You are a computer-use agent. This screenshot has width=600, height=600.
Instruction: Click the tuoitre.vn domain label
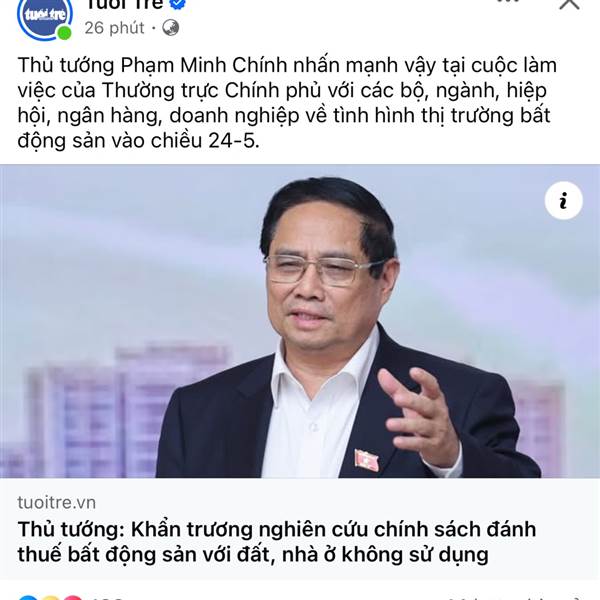click(x=57, y=502)
